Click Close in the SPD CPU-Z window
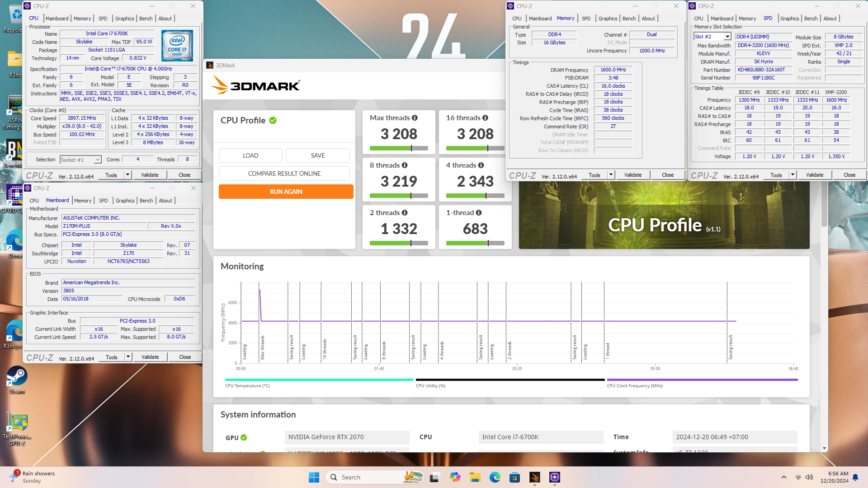The height and width of the screenshot is (488, 868). 849,175
